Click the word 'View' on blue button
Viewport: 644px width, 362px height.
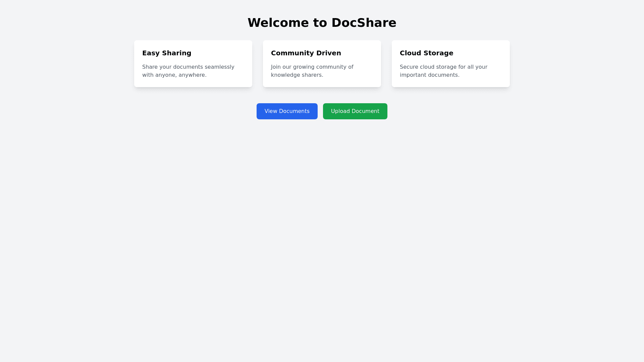tap(271, 111)
